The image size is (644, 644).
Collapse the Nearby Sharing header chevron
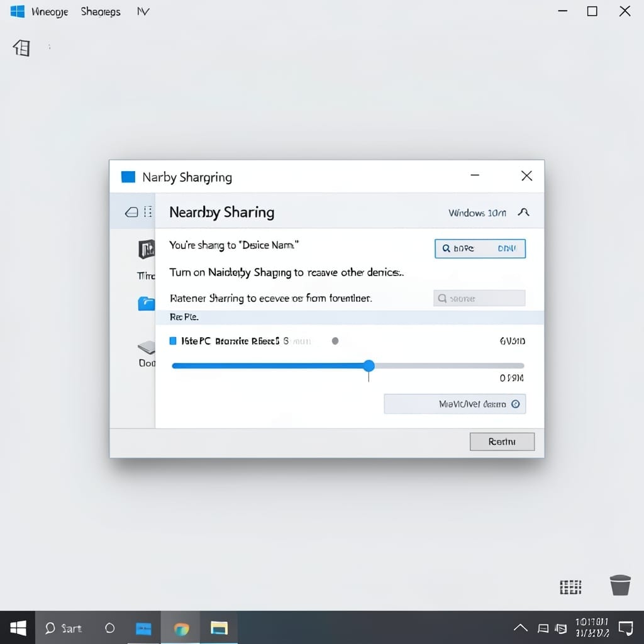523,213
